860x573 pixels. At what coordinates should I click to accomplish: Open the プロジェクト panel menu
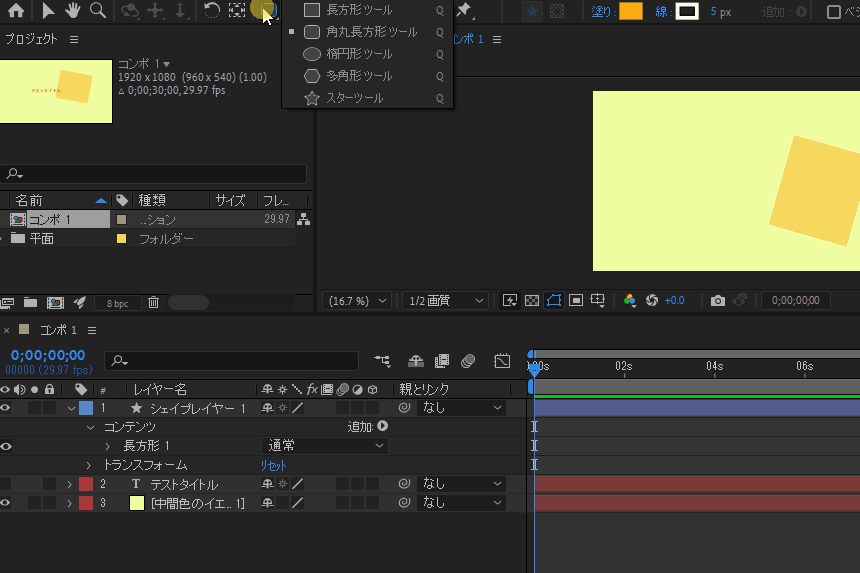point(74,39)
